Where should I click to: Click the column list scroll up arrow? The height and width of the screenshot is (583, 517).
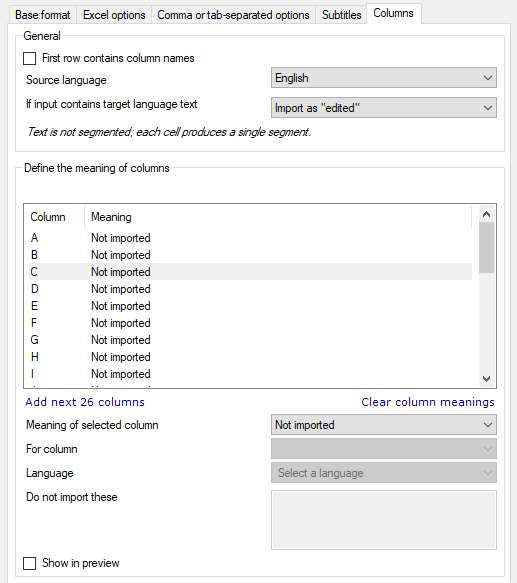click(487, 214)
